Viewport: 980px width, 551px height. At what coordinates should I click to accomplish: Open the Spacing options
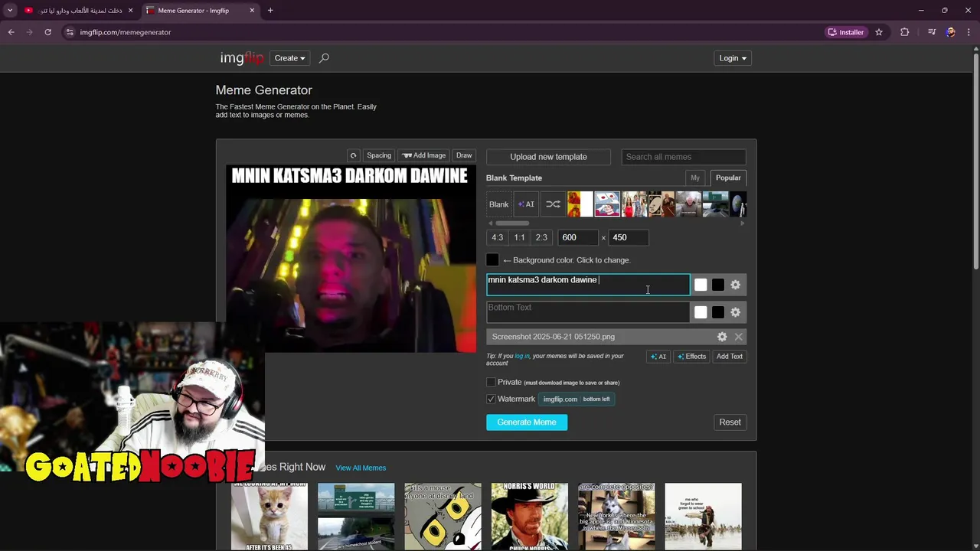[x=379, y=155]
